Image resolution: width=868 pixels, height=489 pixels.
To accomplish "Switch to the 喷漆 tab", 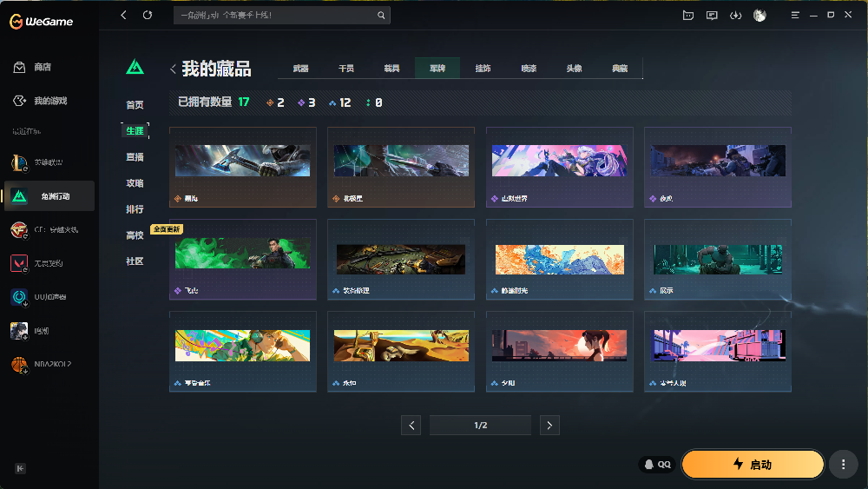I will pos(529,68).
